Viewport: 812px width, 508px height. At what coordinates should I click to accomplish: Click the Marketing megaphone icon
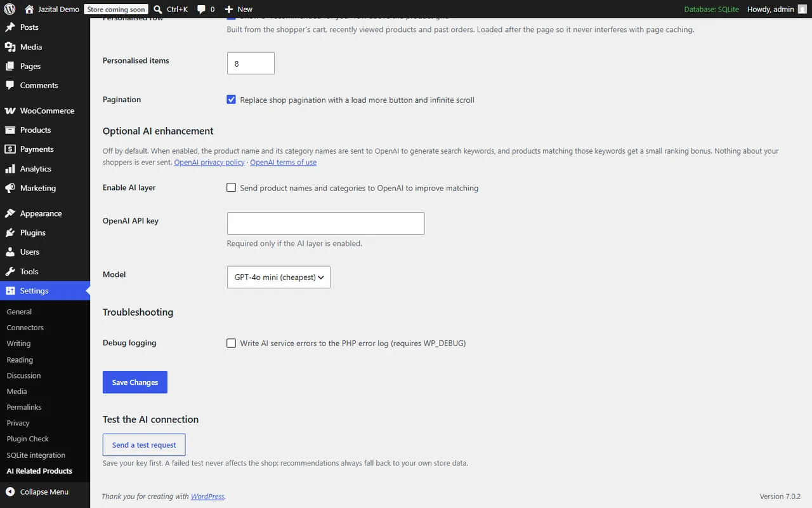click(x=10, y=188)
